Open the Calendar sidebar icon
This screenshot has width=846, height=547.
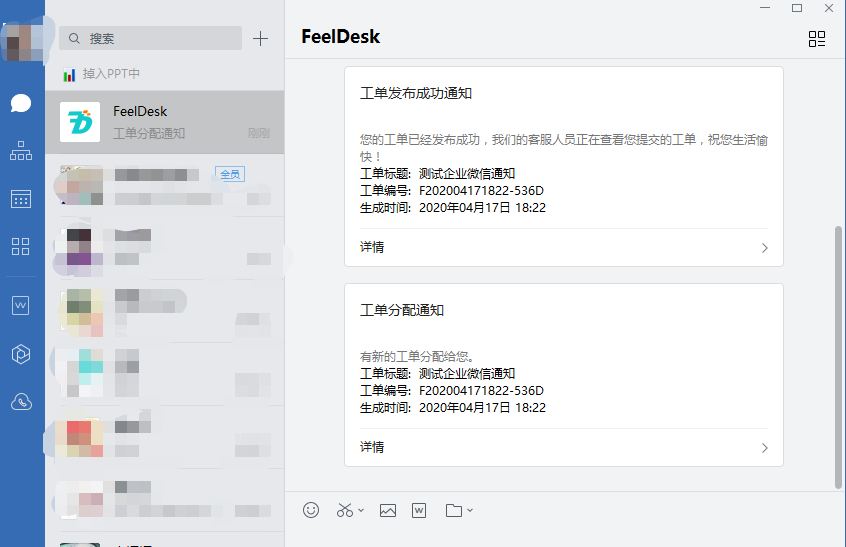click(21, 199)
